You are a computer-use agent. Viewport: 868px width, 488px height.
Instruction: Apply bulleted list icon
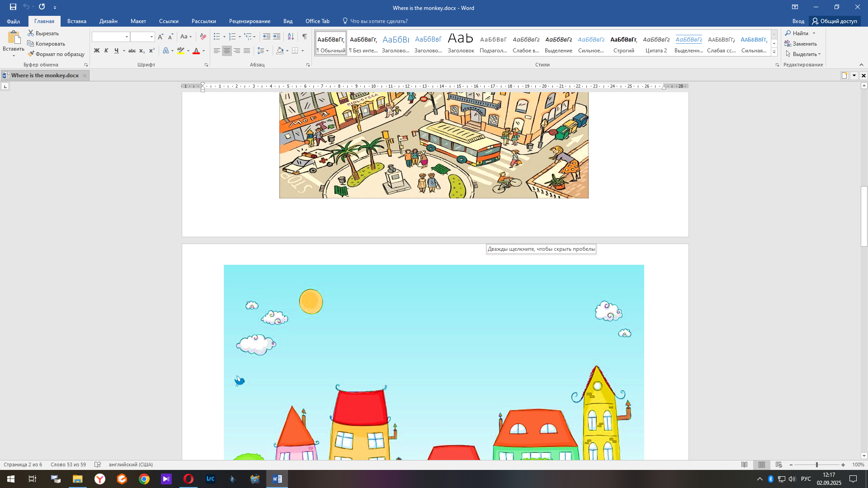coord(217,37)
